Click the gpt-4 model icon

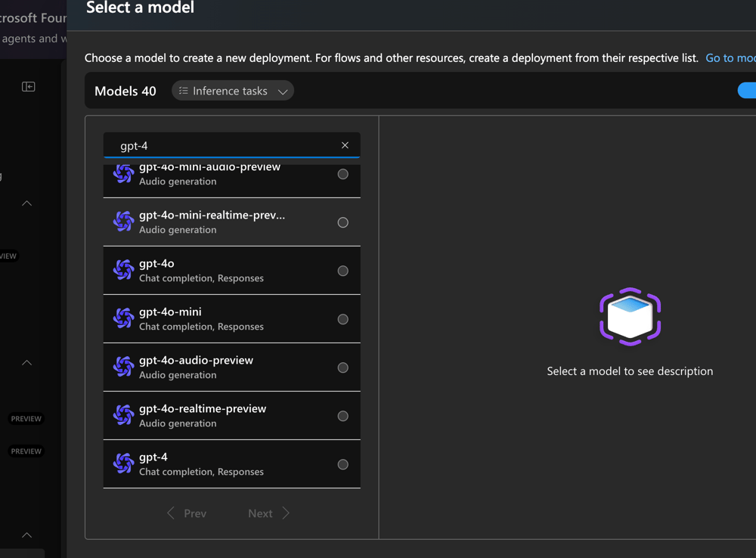tap(123, 463)
